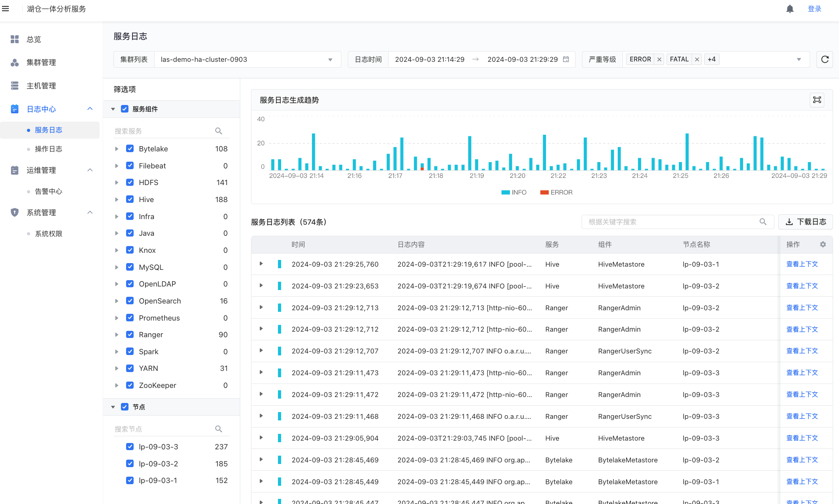Collapse the 系统管理 menu group
Image resolution: width=839 pixels, height=504 pixels.
pyautogui.click(x=90, y=213)
